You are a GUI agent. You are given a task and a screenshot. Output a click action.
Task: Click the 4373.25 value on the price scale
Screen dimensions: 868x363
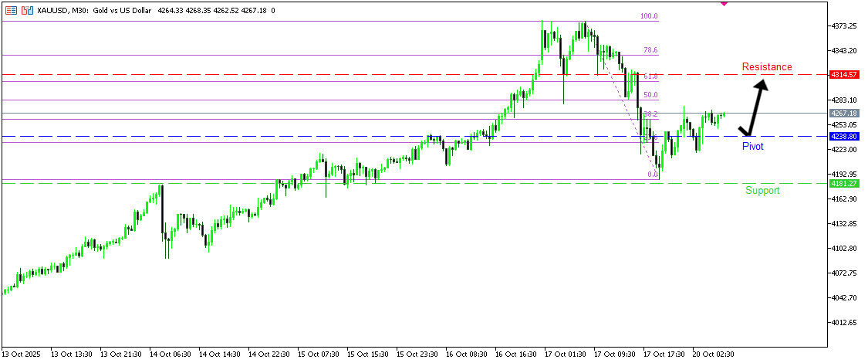(x=844, y=26)
